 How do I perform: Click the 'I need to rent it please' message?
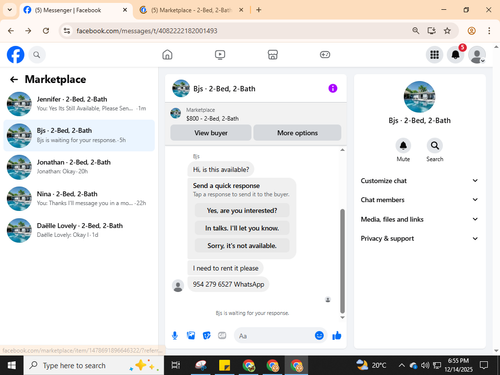click(x=225, y=268)
